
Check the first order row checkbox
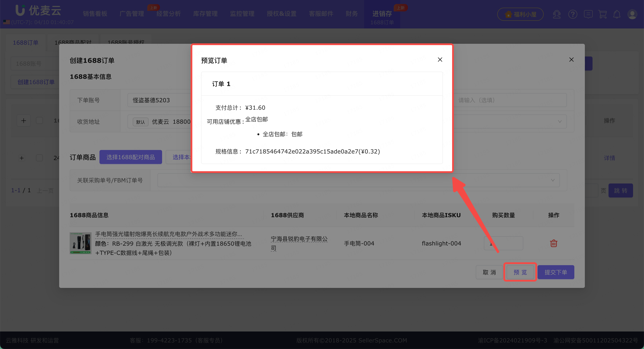(x=39, y=120)
